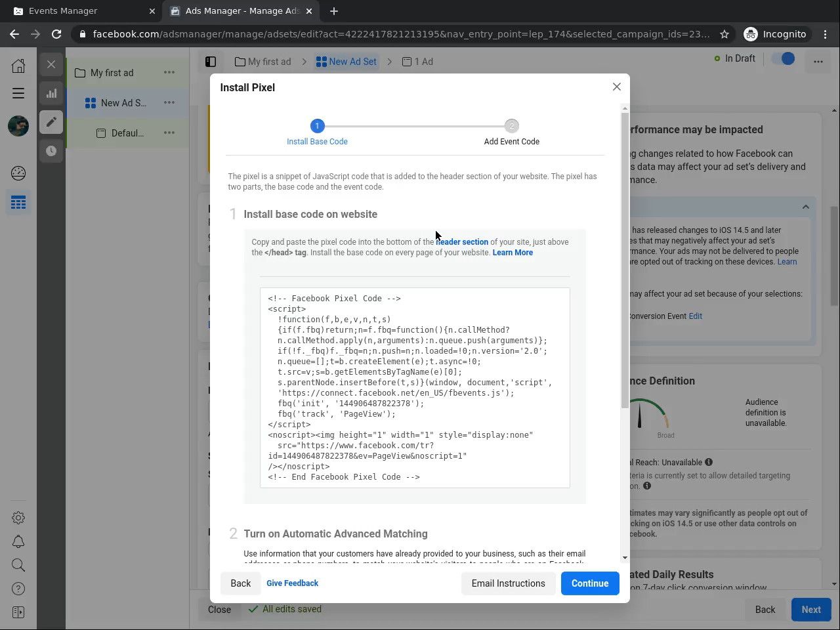This screenshot has height=630, width=840.
Task: Click the account profile avatar
Action: coord(18,125)
